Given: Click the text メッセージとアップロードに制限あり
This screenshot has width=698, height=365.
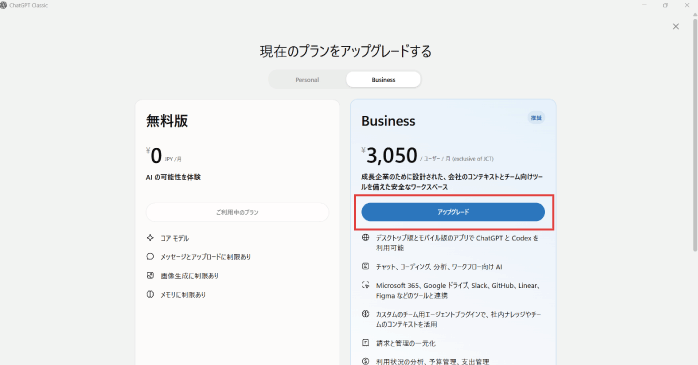Looking at the screenshot, I should point(206,257).
